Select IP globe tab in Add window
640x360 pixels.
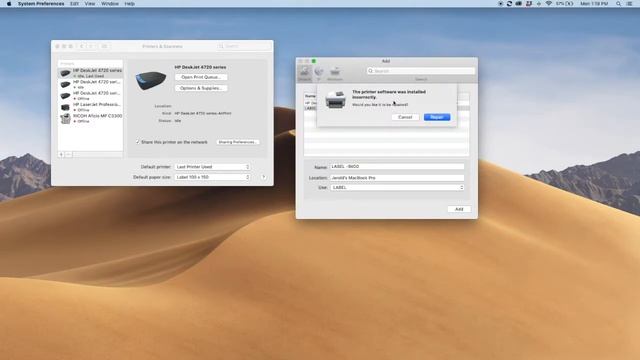pyautogui.click(x=319, y=73)
